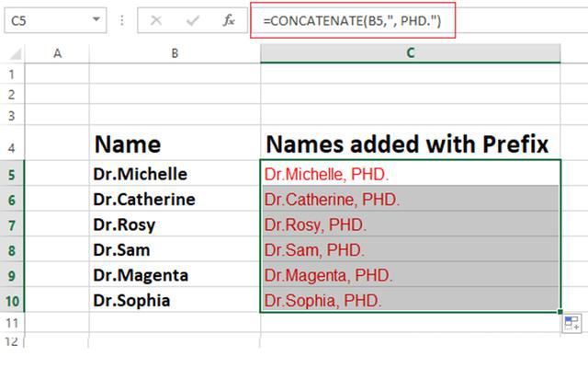Select cell 'Dr.Sam, PHD.'
588x368 pixels.
coord(411,249)
